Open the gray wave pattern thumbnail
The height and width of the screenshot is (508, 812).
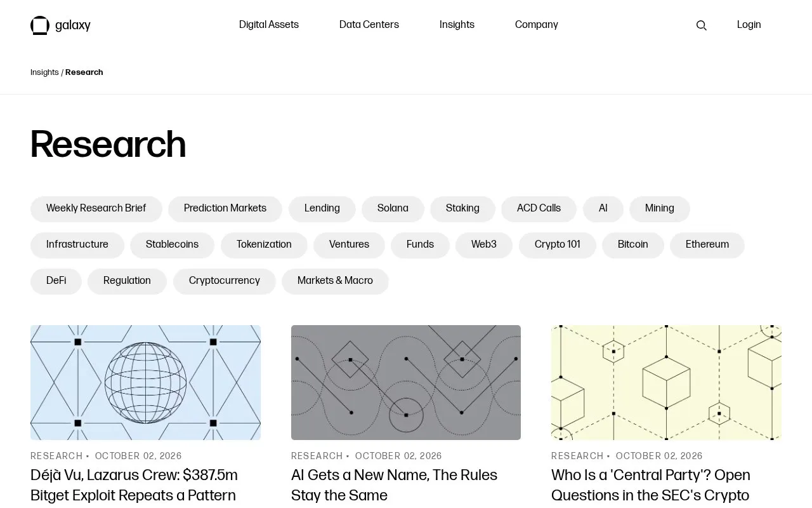406,382
